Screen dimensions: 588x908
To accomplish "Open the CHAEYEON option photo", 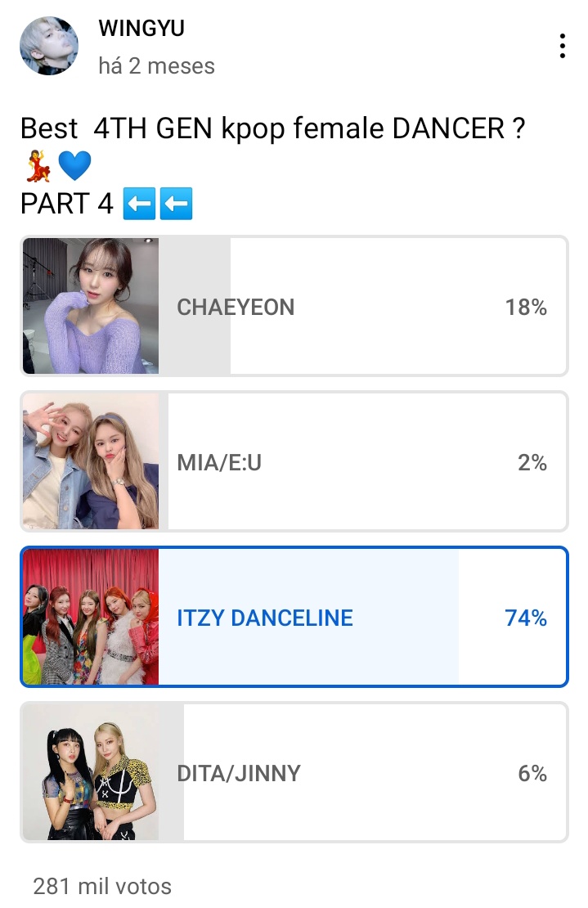I will 90,306.
